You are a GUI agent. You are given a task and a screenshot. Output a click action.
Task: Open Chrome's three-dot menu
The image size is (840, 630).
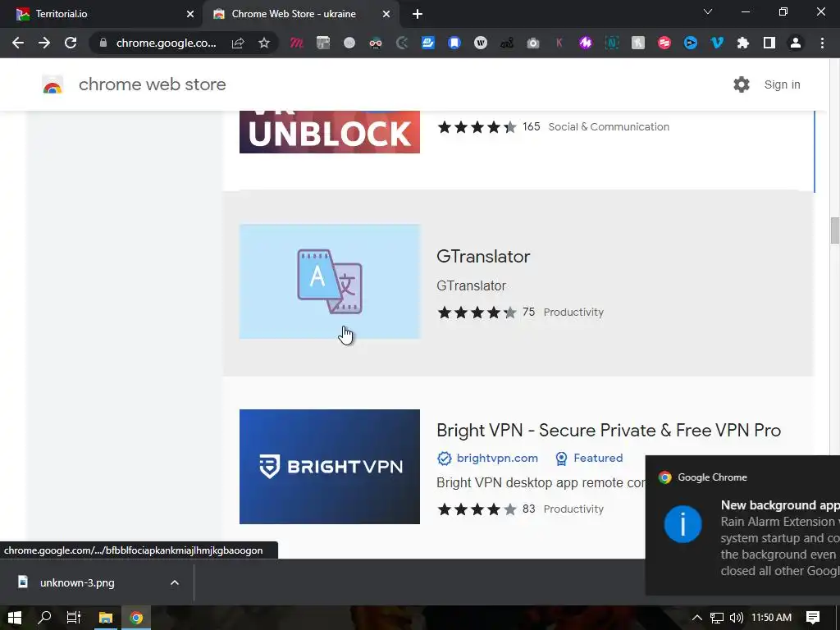click(x=822, y=43)
